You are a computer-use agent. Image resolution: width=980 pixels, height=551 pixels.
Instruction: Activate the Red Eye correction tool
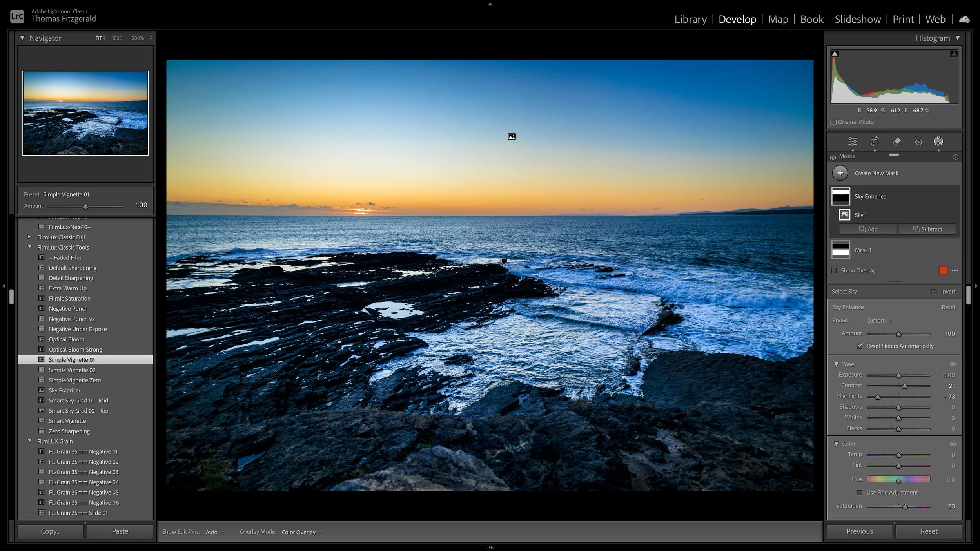(x=918, y=141)
